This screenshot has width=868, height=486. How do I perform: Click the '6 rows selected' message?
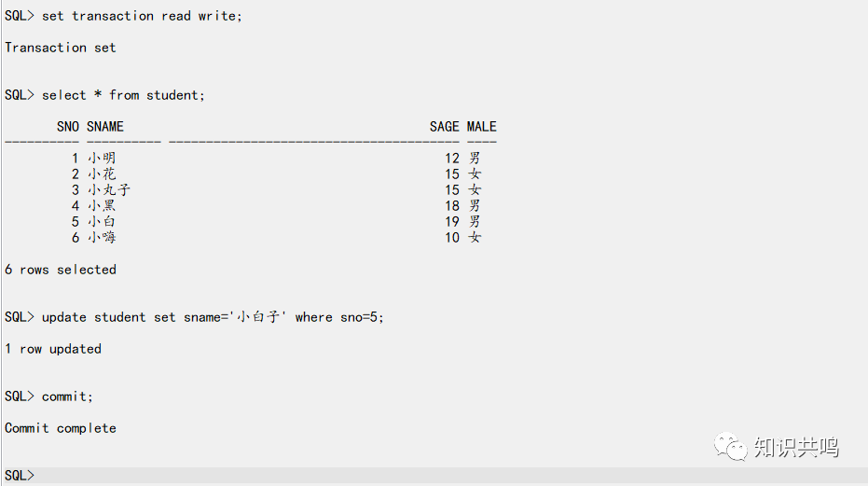61,270
